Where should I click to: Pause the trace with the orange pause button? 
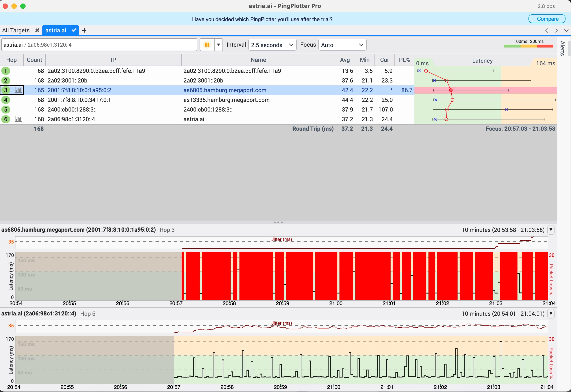tap(207, 45)
